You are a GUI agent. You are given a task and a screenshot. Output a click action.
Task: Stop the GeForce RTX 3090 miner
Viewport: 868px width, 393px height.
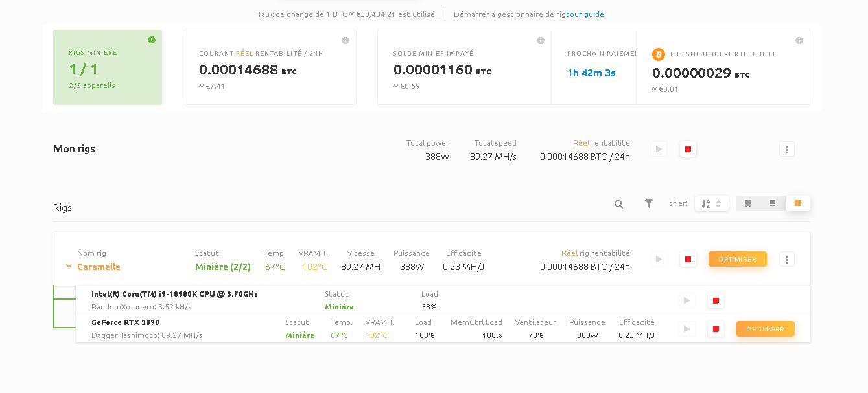click(x=716, y=329)
